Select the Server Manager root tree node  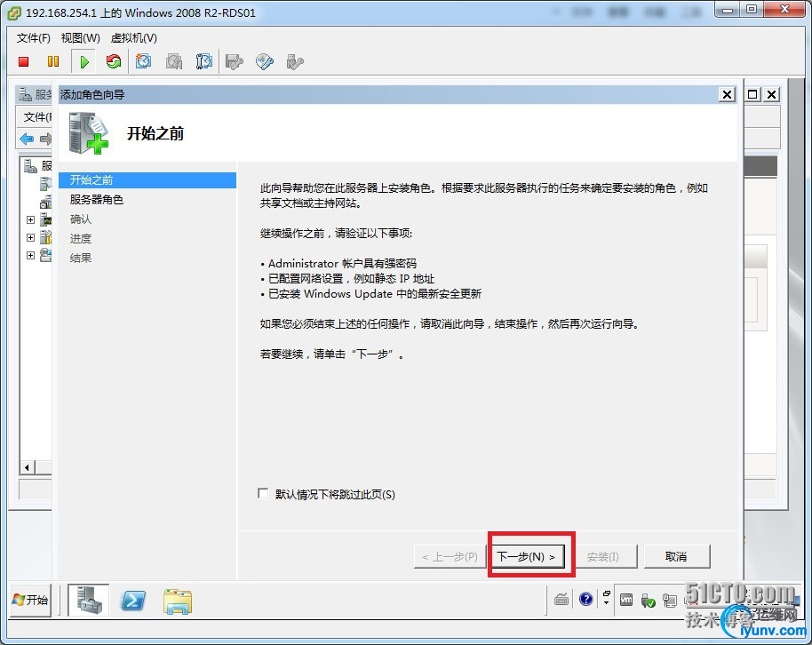coord(38,166)
